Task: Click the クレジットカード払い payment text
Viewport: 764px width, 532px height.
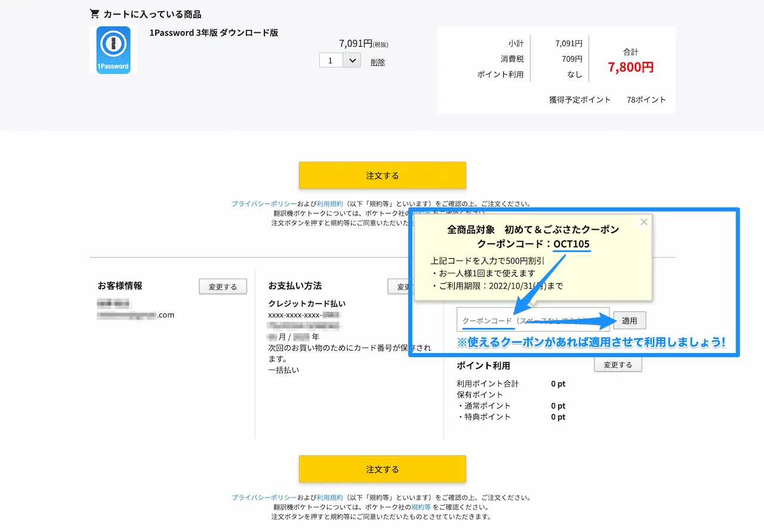Action: pos(307,304)
